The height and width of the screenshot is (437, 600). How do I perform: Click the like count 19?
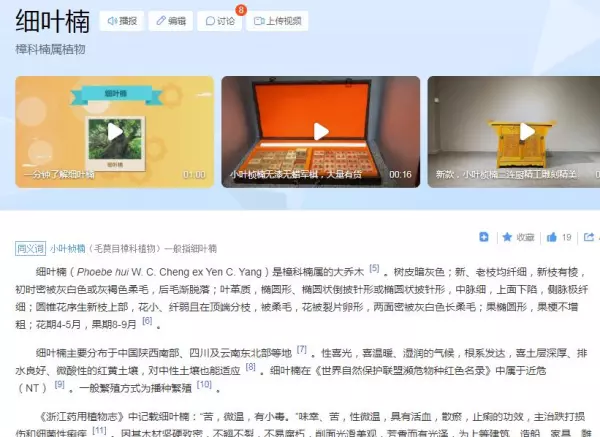tap(566, 238)
